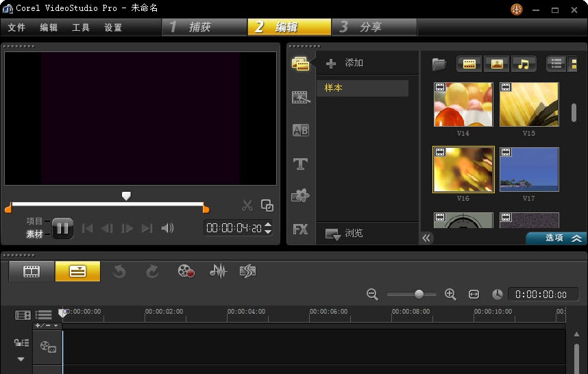The height and width of the screenshot is (374, 588).
Task: Click the import media folder icon
Action: [x=439, y=64]
